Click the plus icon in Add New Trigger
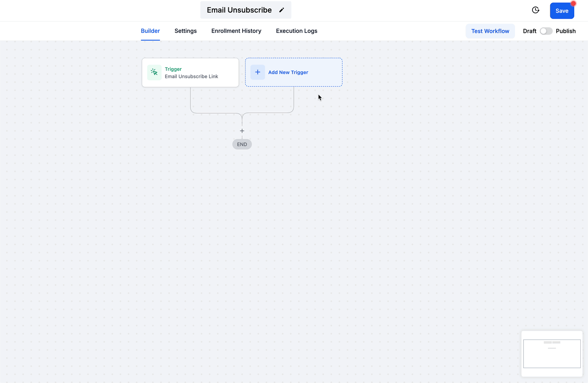 click(x=258, y=72)
